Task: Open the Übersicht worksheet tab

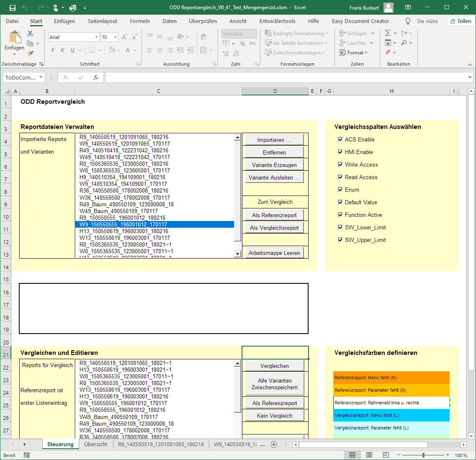Action: (95, 444)
